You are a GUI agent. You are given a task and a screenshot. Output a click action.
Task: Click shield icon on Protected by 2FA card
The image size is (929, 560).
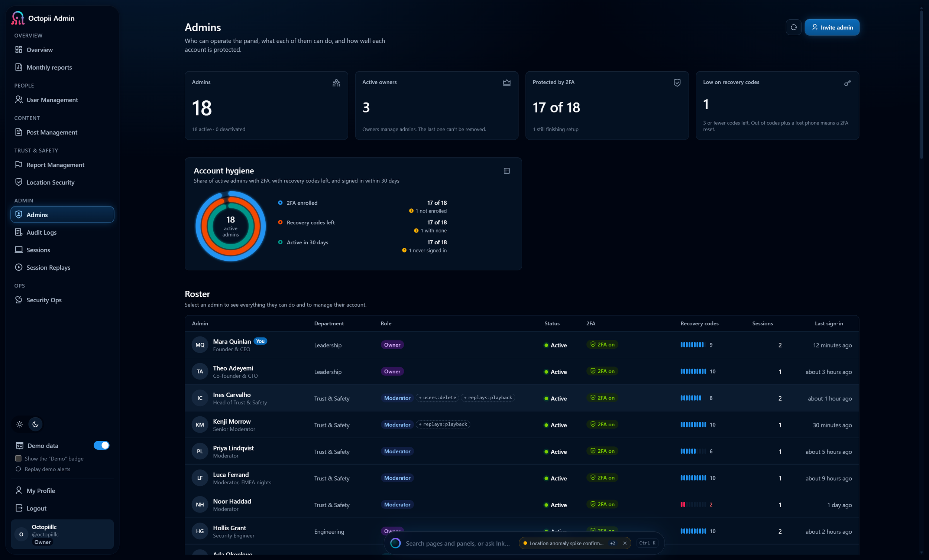tap(677, 83)
